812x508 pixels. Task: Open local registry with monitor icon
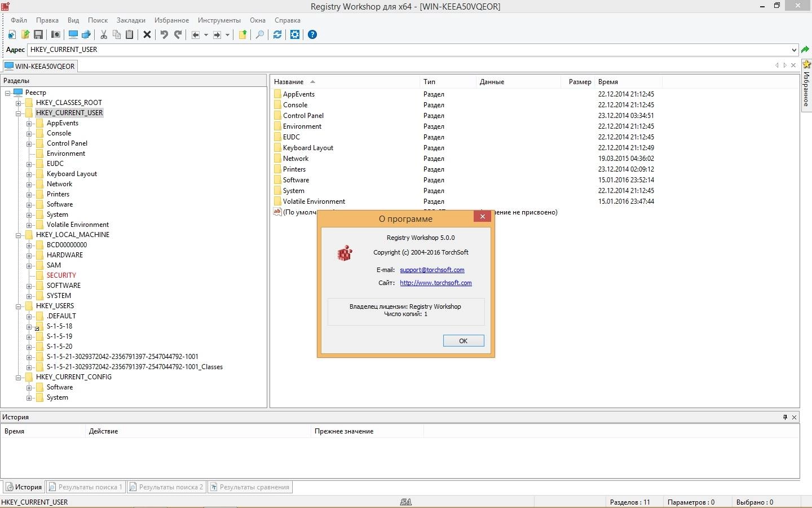pos(73,34)
